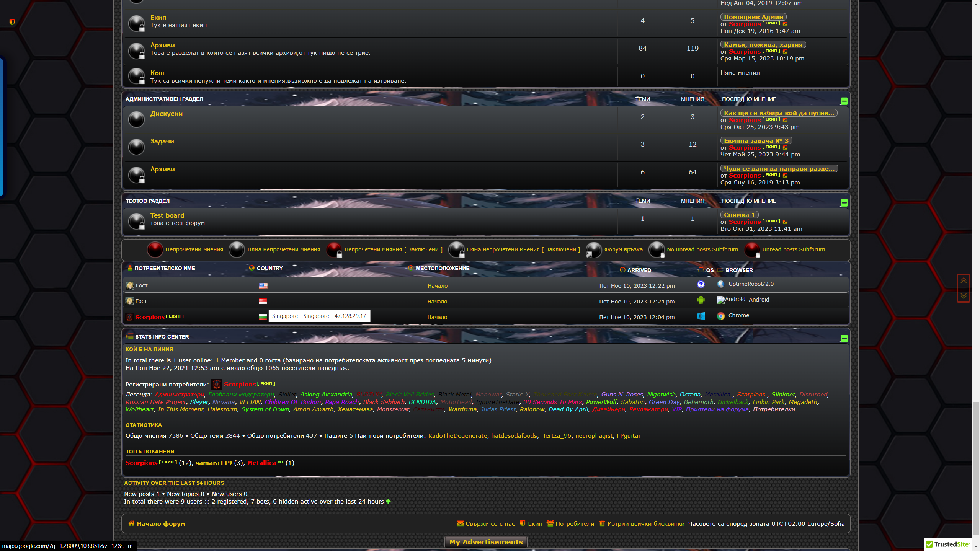Collapse the Stats Info-Center panel
The width and height of the screenshot is (980, 551).
[844, 339]
